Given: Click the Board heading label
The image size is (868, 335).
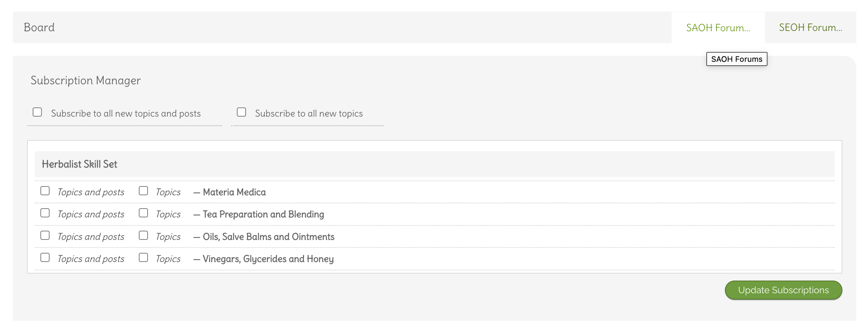Looking at the screenshot, I should point(39,27).
